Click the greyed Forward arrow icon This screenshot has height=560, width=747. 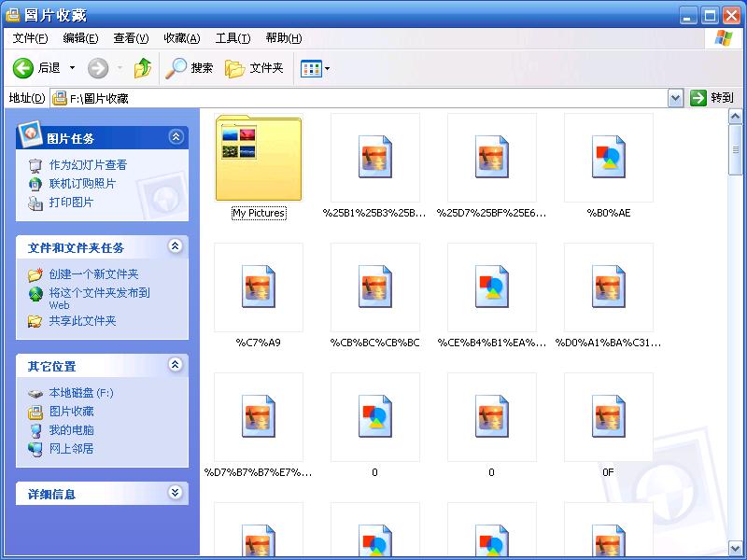(x=98, y=68)
